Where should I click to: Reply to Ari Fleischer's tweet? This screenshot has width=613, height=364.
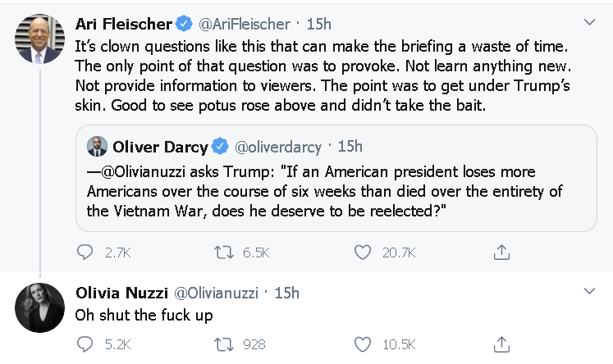[x=85, y=253]
